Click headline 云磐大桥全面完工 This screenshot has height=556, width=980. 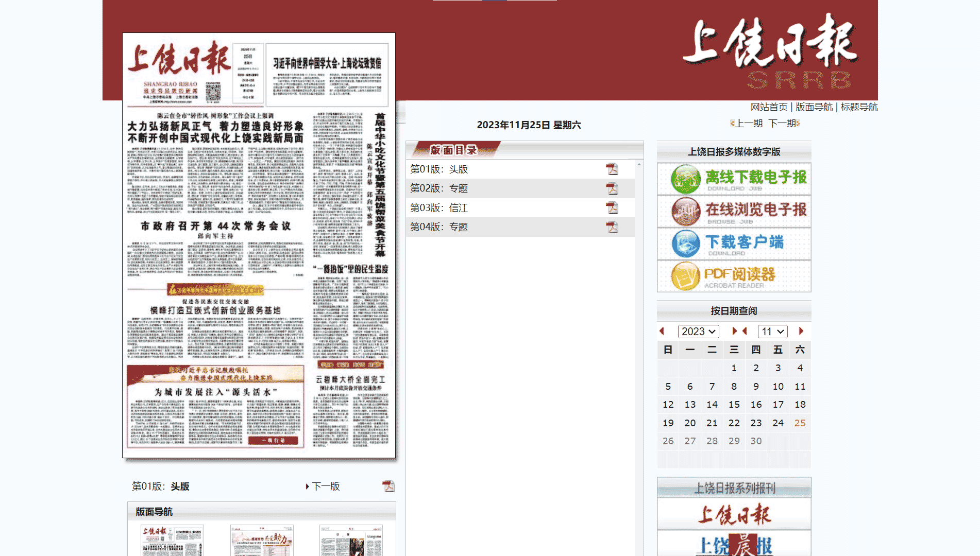coord(350,379)
